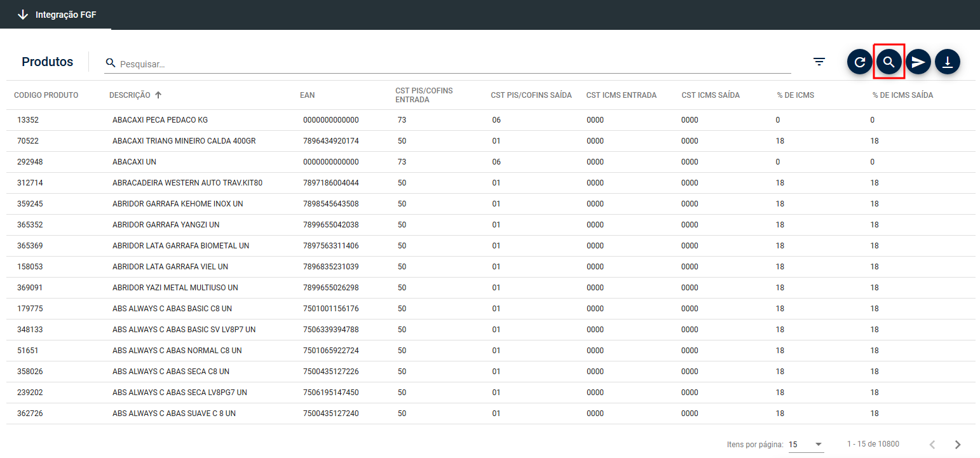This screenshot has height=458, width=980.
Task: Select the ABRIDOR GARRAFA YANGZI UN row
Action: (165, 225)
